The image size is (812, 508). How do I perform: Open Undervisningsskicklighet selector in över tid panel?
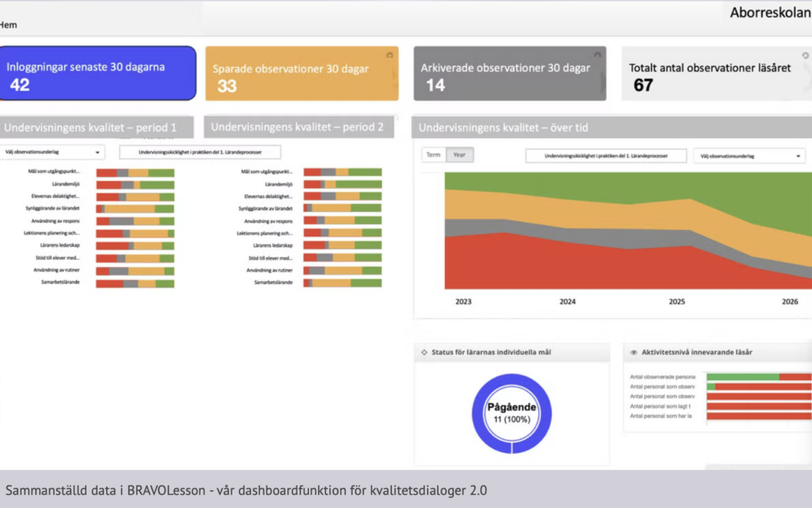pos(606,156)
